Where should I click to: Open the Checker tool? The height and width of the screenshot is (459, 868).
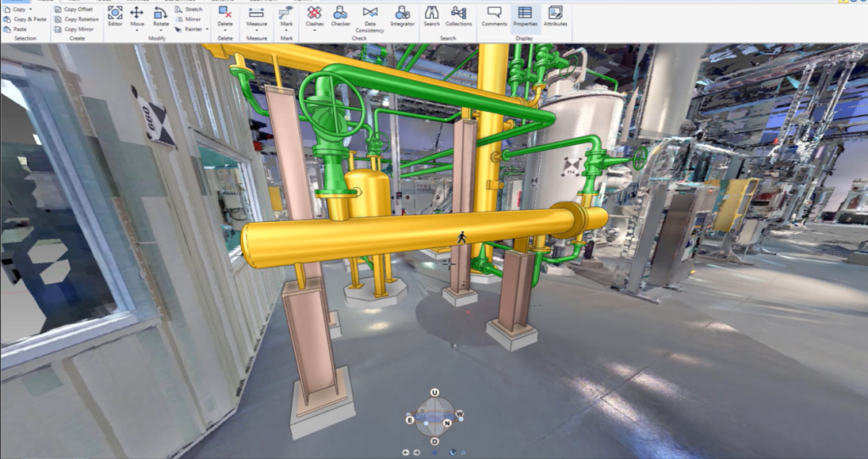pyautogui.click(x=340, y=15)
